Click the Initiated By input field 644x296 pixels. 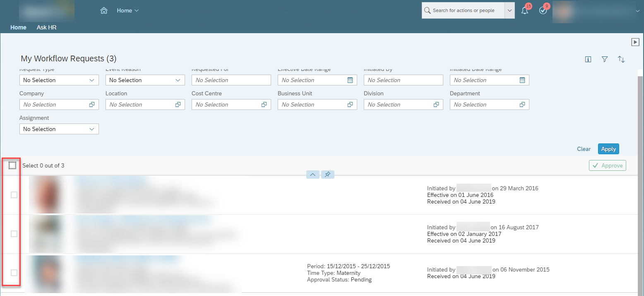404,80
